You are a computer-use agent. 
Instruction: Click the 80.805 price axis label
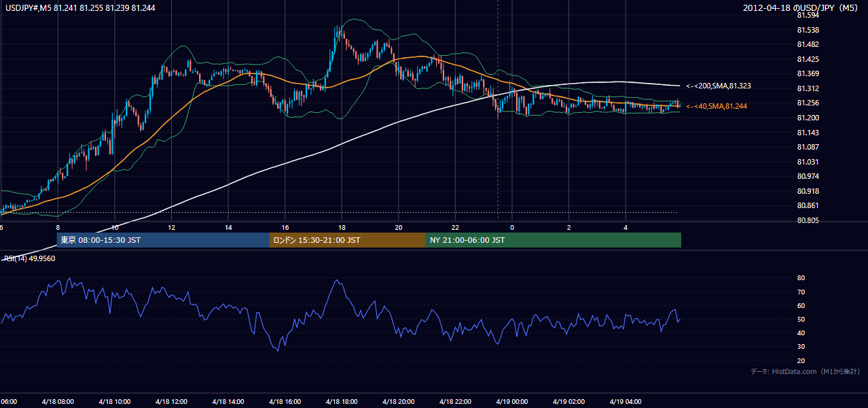tap(808, 220)
